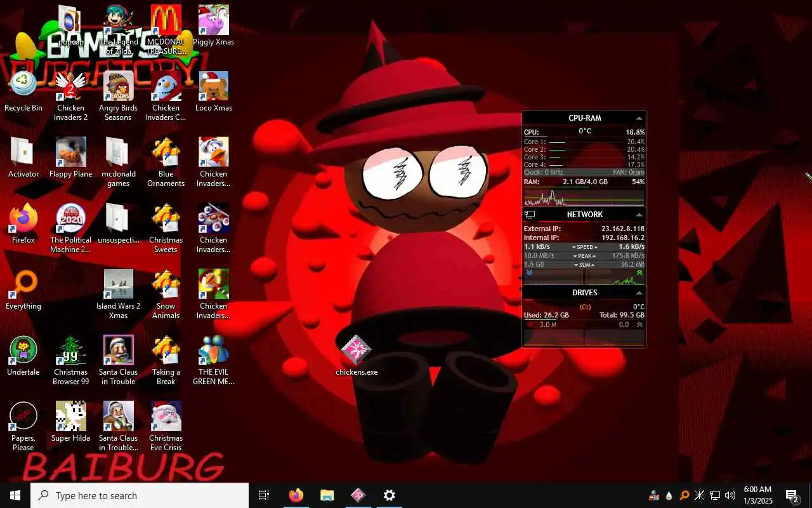The height and width of the screenshot is (508, 812).
Task: Select the Christmas Browser 99 icon
Action: click(x=71, y=360)
